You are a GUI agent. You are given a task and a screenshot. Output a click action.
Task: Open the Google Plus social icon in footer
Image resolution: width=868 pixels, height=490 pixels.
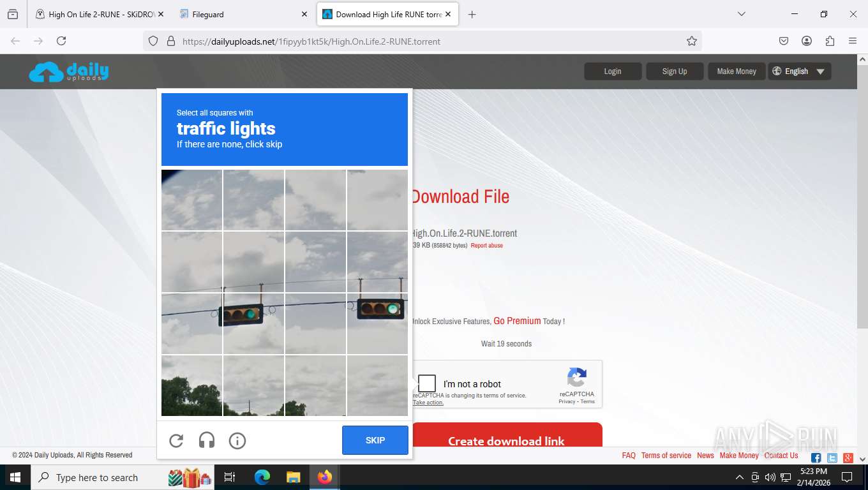pyautogui.click(x=848, y=458)
